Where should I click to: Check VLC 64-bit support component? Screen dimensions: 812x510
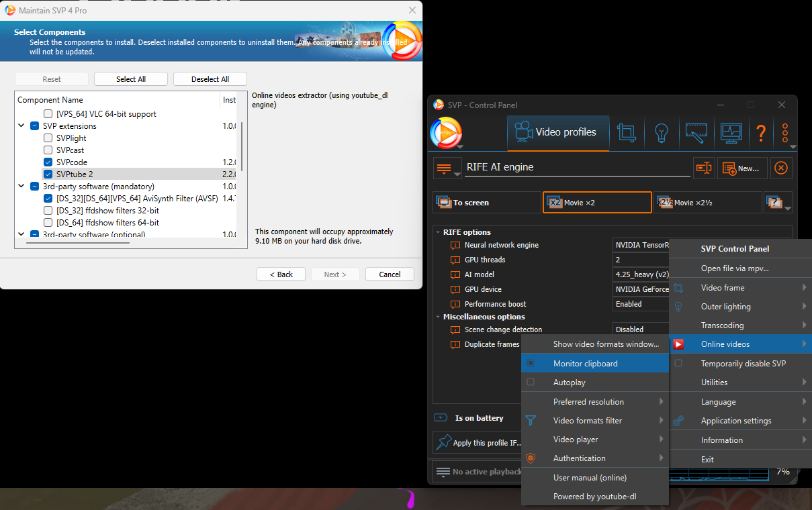click(x=48, y=114)
